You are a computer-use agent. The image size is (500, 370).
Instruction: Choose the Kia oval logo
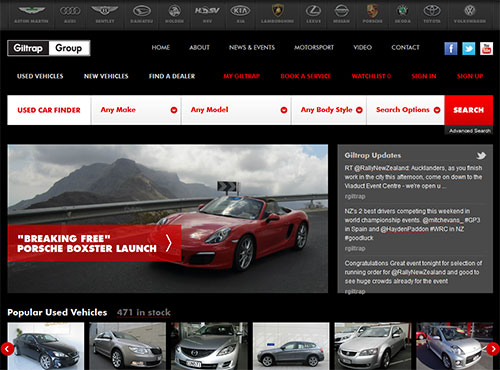tap(240, 14)
